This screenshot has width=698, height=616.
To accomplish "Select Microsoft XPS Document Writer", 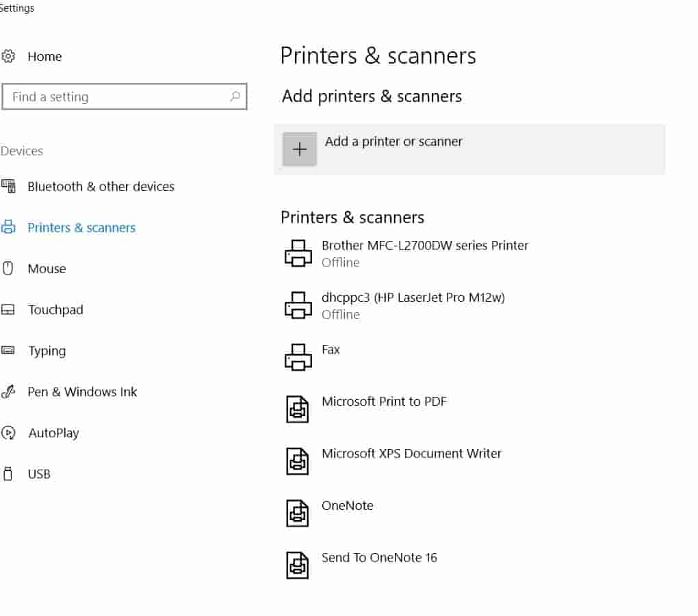I will (412, 454).
